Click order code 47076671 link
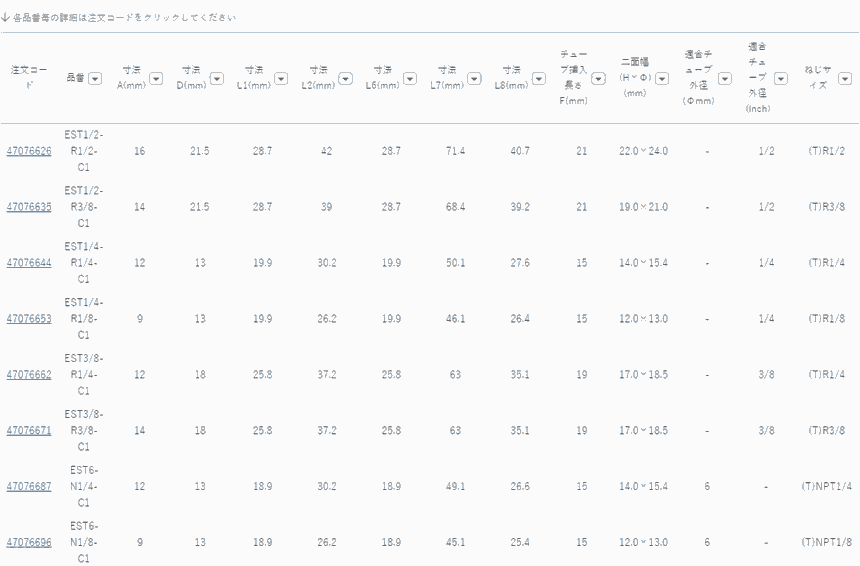 click(x=29, y=431)
